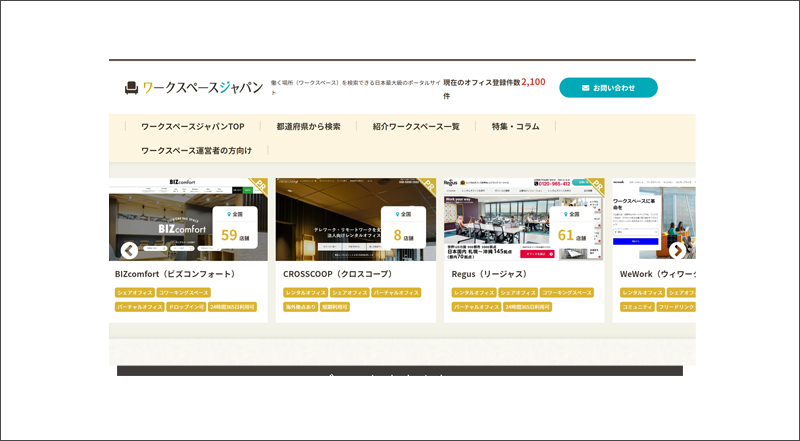
Task: Select コミュニティ tag under WeWork
Action: [x=637, y=307]
